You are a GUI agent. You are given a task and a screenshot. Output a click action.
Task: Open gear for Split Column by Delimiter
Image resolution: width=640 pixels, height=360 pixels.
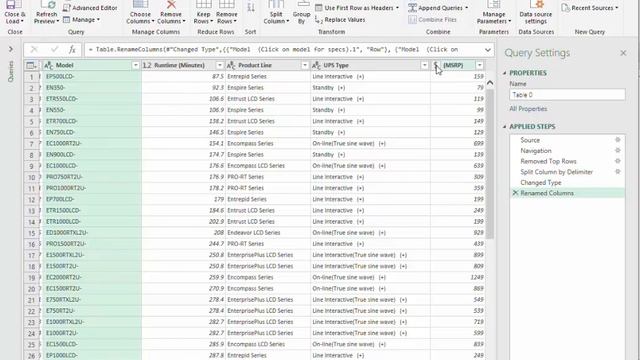tap(618, 172)
